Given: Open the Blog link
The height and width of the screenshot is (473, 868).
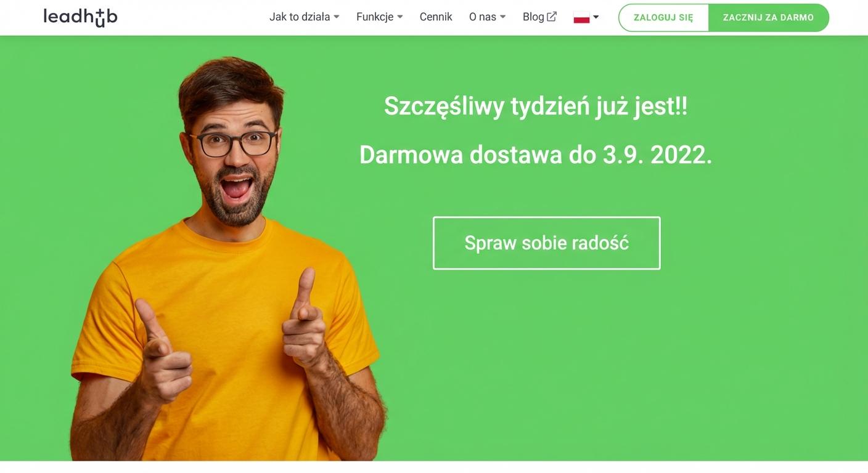Looking at the screenshot, I should (533, 17).
